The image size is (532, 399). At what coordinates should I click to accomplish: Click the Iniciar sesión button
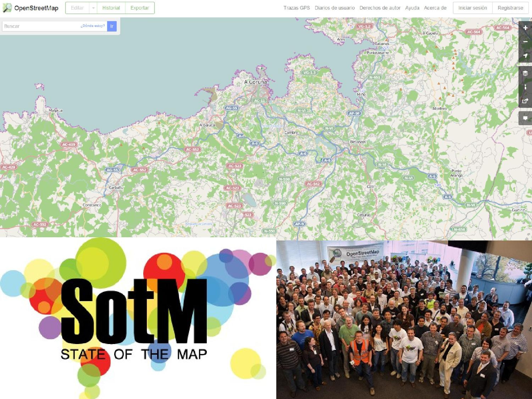tap(473, 8)
